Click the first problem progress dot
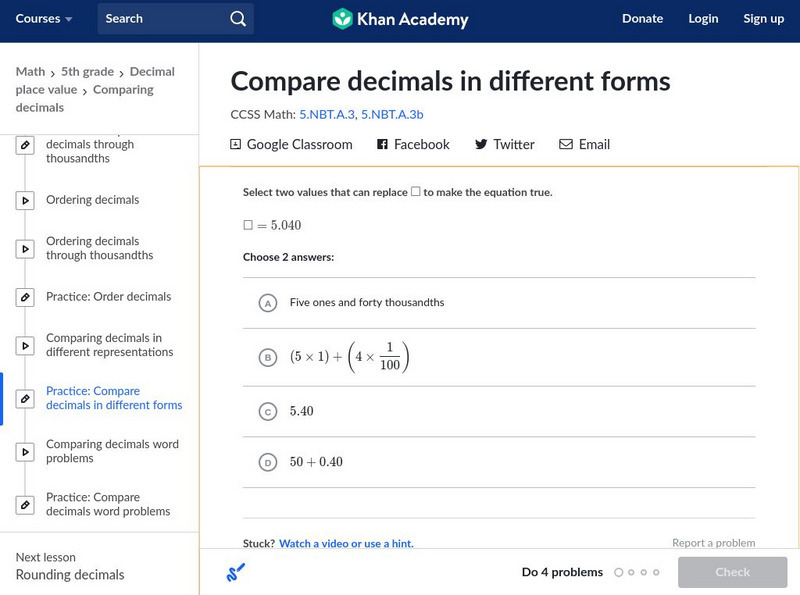Image resolution: width=800 pixels, height=595 pixels. pyautogui.click(x=619, y=573)
